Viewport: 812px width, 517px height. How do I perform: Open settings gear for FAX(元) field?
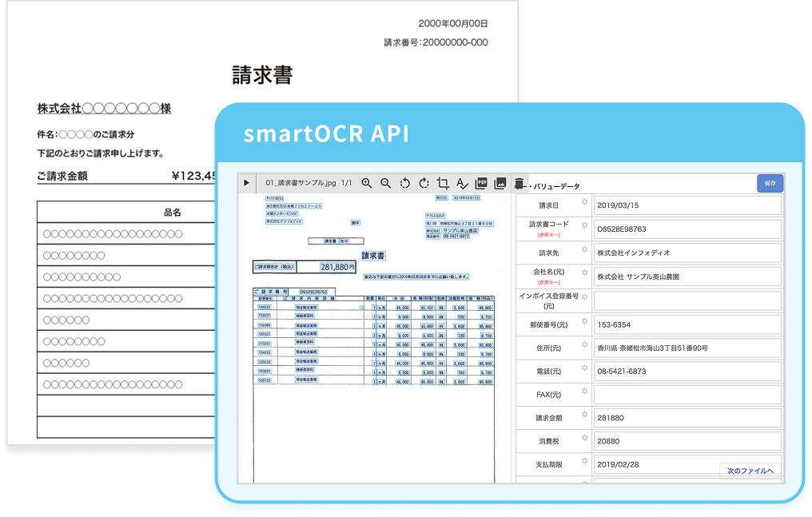tap(584, 392)
